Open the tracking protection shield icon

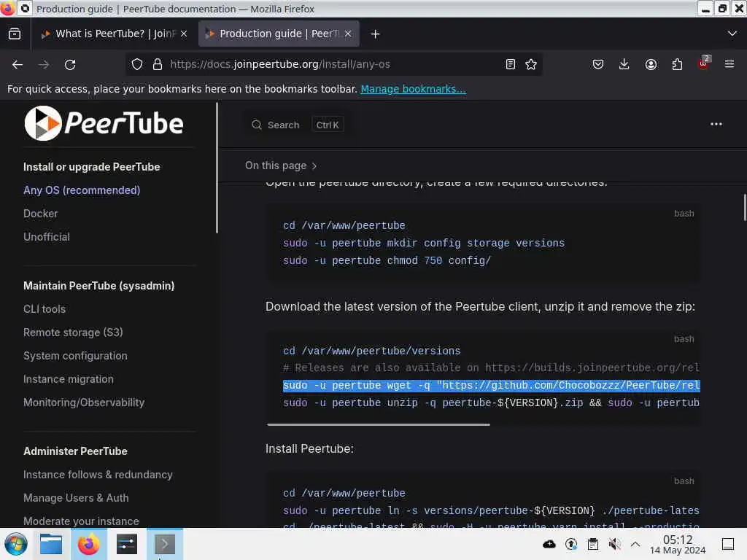[137, 64]
